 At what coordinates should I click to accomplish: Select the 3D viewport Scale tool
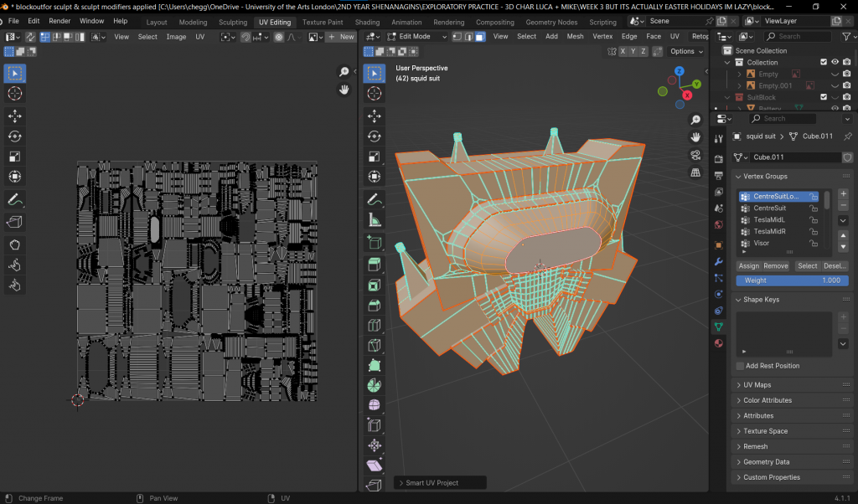(375, 157)
